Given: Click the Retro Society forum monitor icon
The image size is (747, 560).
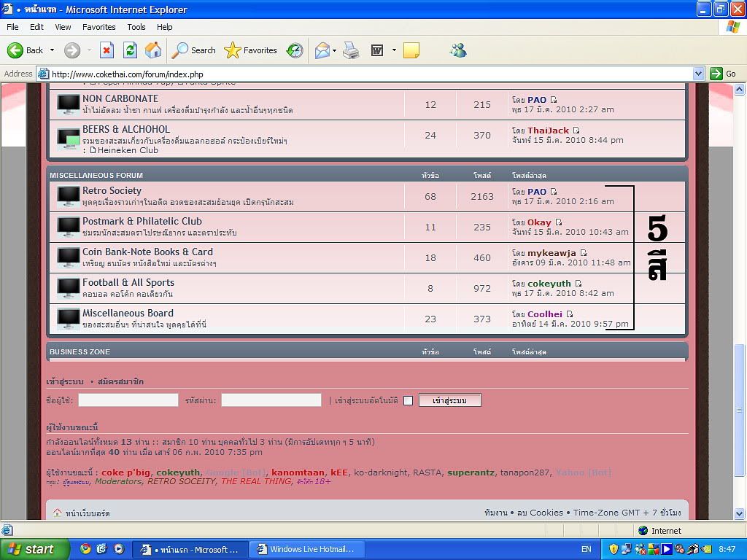Looking at the screenshot, I should (69, 196).
